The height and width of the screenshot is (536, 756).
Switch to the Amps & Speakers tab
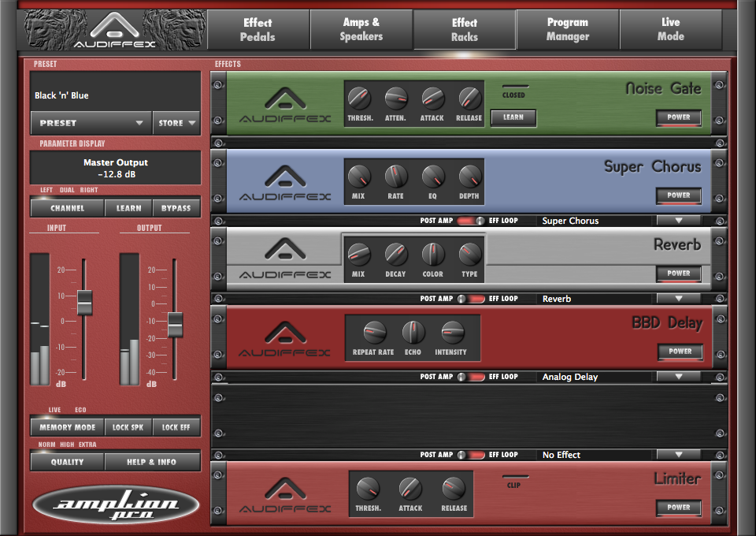coord(361,29)
